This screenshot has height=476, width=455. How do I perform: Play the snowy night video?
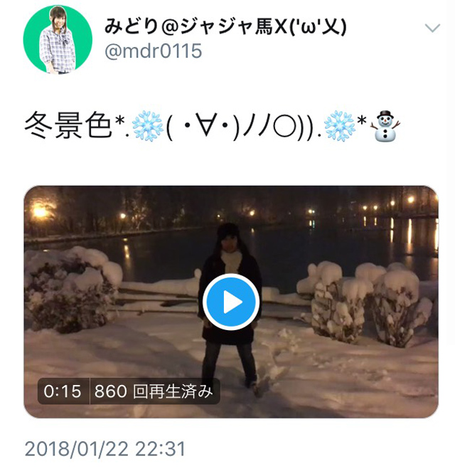point(231,302)
